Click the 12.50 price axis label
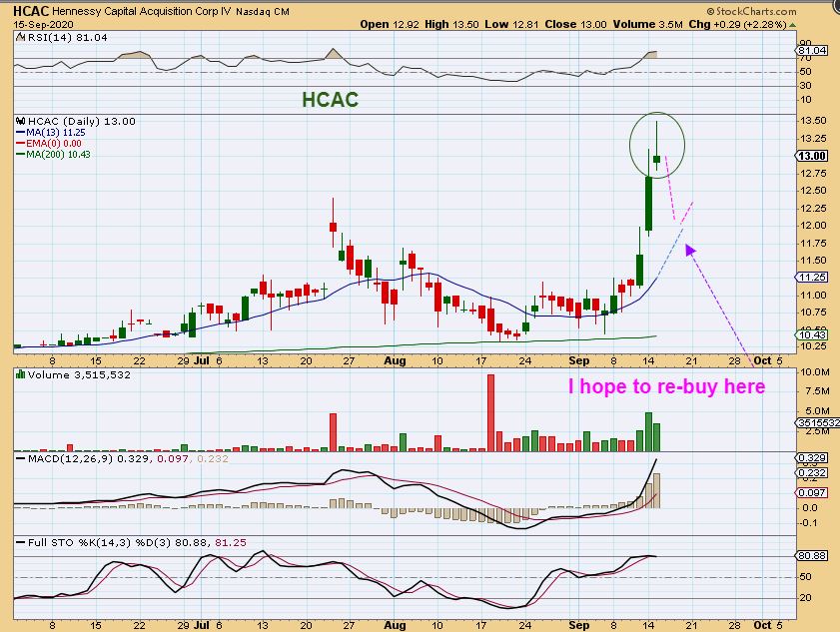 (813, 191)
